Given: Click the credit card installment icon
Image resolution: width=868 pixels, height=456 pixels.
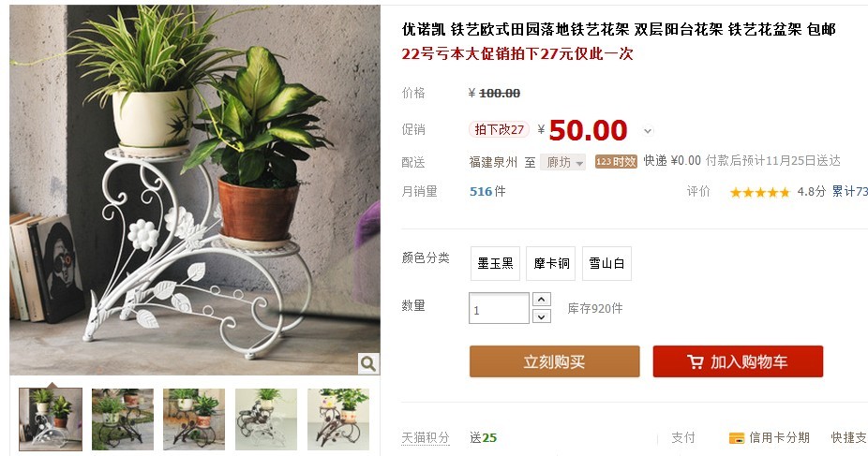Looking at the screenshot, I should (x=736, y=438).
